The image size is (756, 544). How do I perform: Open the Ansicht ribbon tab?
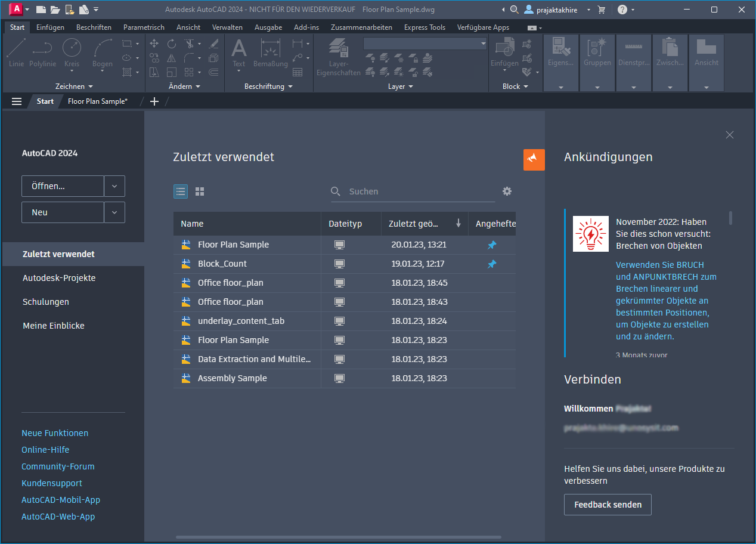[x=188, y=27]
